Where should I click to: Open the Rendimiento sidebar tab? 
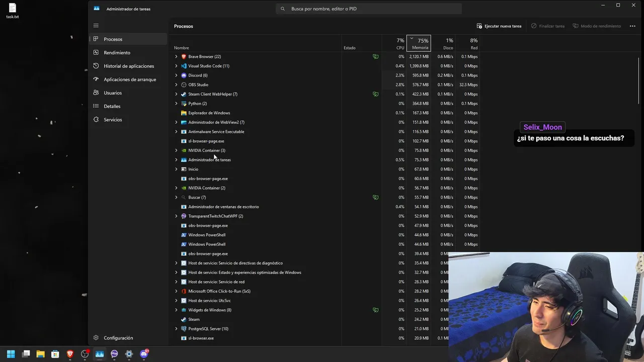[x=128, y=52]
